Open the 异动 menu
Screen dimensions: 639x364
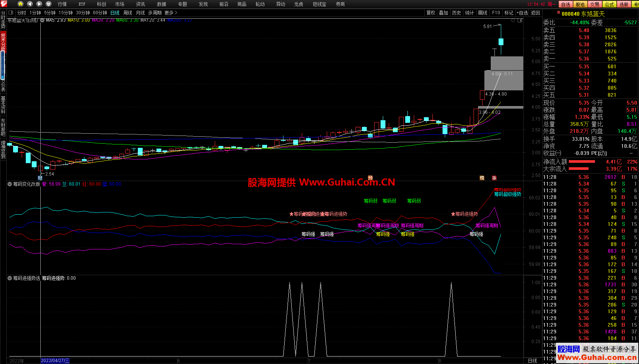(x=280, y=4)
